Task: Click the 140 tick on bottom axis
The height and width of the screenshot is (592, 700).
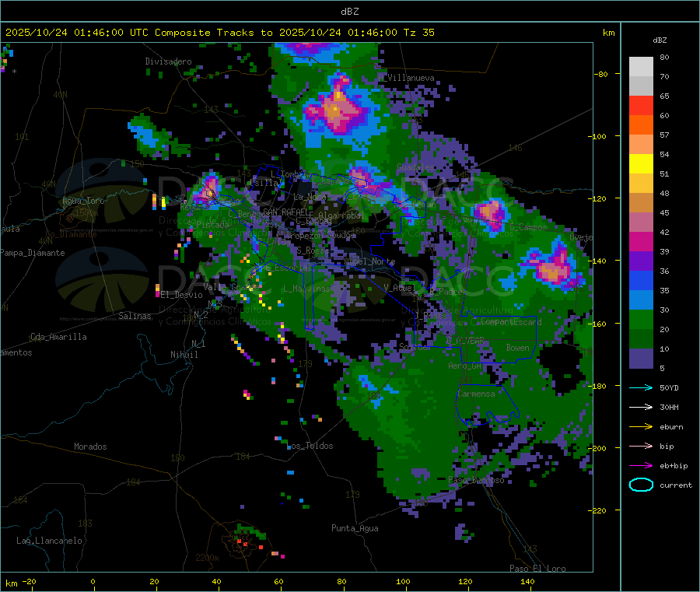Action: coord(527,581)
